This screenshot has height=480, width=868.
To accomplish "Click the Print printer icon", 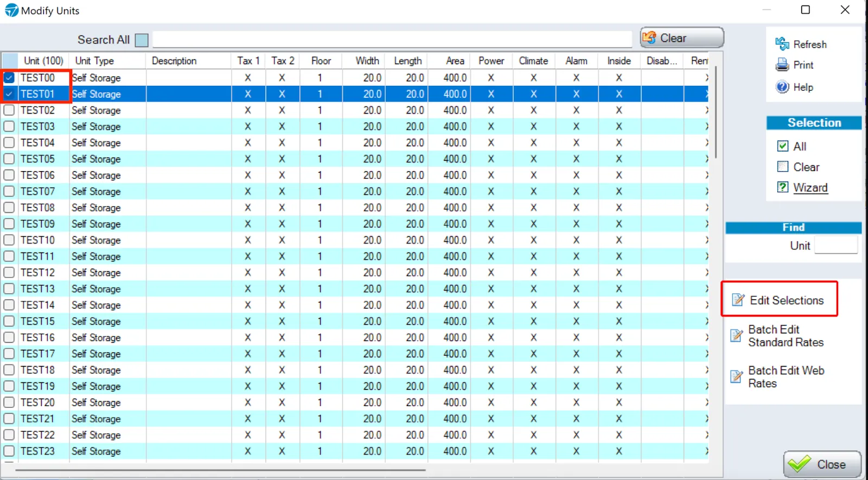I will click(782, 65).
